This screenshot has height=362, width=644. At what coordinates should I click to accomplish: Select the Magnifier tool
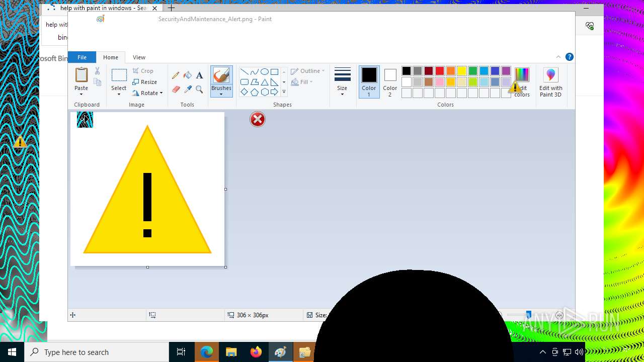200,89
